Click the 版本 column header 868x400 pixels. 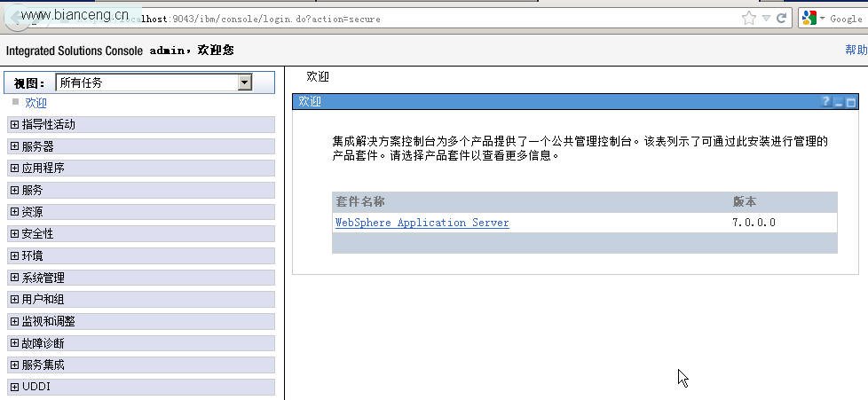[744, 201]
